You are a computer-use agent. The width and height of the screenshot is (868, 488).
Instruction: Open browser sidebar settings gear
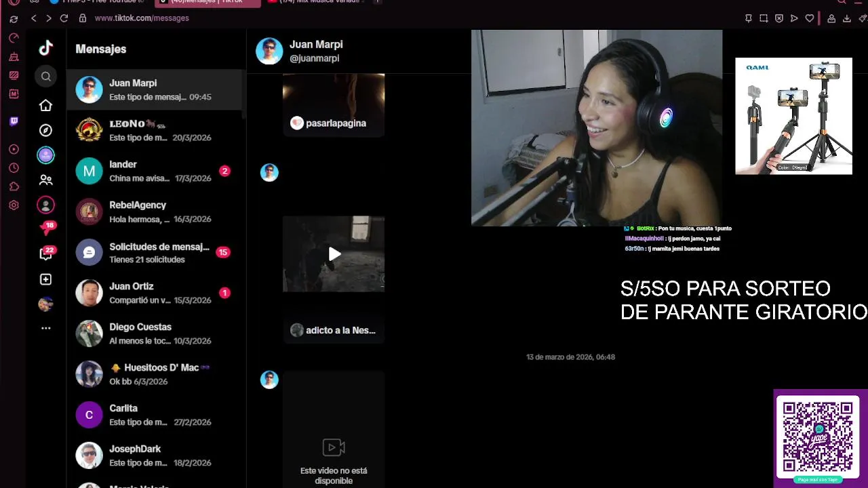[x=14, y=205]
